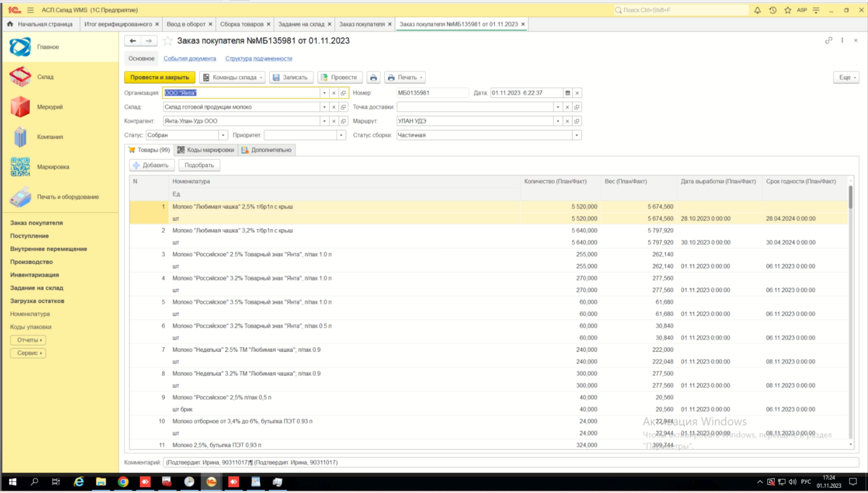Add document to favorites with star
The width and height of the screenshot is (868, 493).
pos(168,41)
